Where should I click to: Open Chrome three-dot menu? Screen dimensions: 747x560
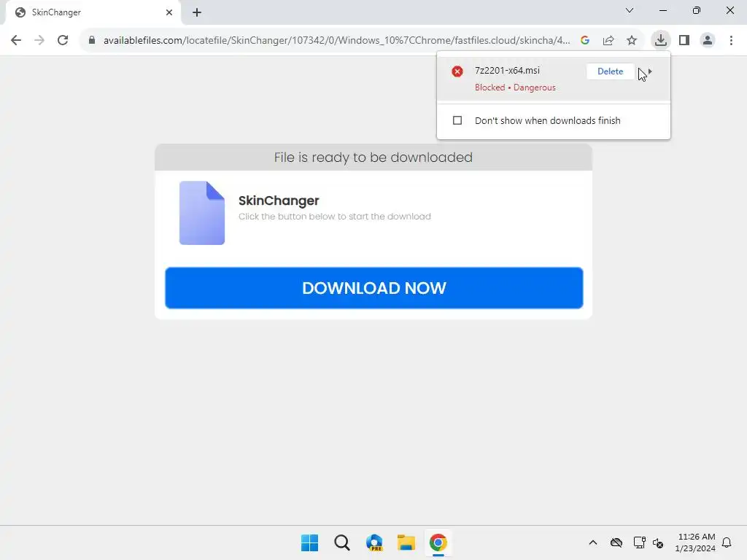coord(731,40)
